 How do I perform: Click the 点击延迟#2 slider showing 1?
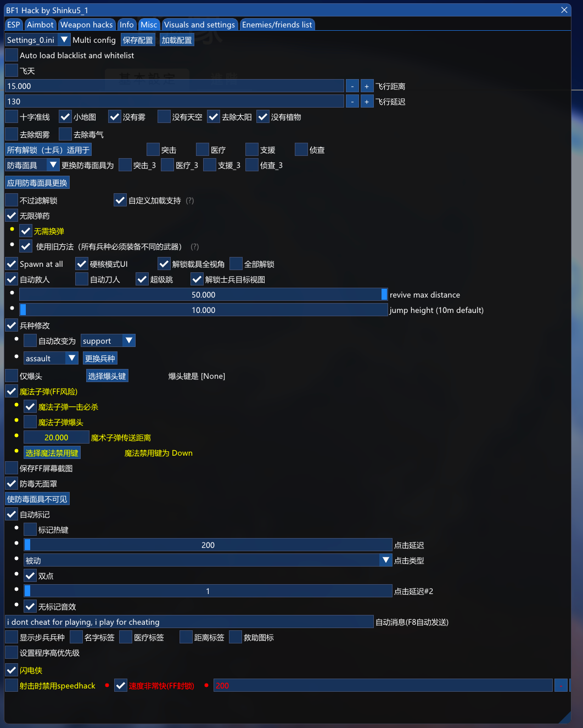click(208, 591)
